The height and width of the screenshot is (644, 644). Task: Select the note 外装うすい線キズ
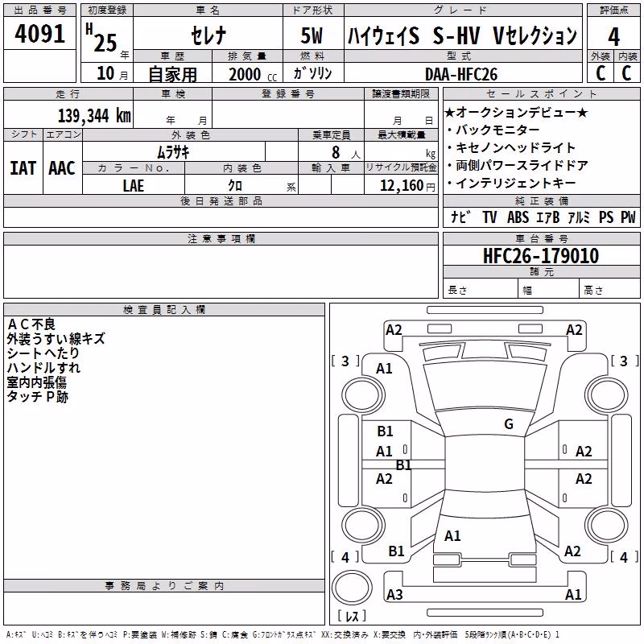coord(56,339)
